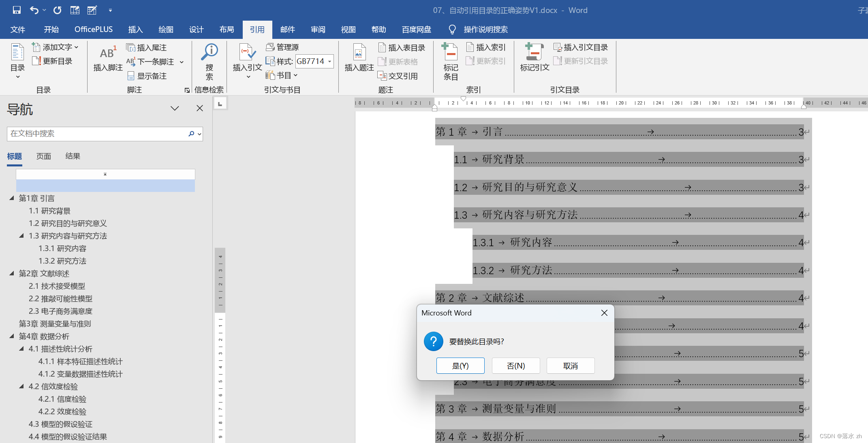Viewport: 868px width, 443px height.
Task: Open Customize Quick Access Toolbar dropdown
Action: pyautogui.click(x=110, y=11)
